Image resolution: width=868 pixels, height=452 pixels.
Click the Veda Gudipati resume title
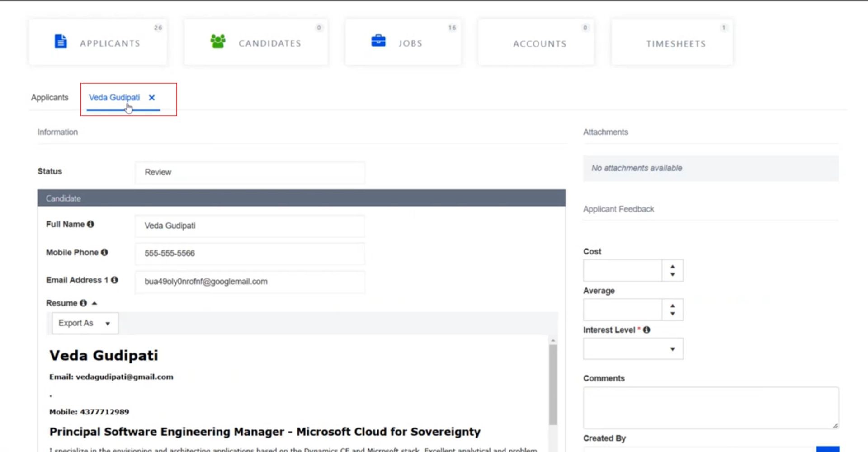[x=104, y=355]
